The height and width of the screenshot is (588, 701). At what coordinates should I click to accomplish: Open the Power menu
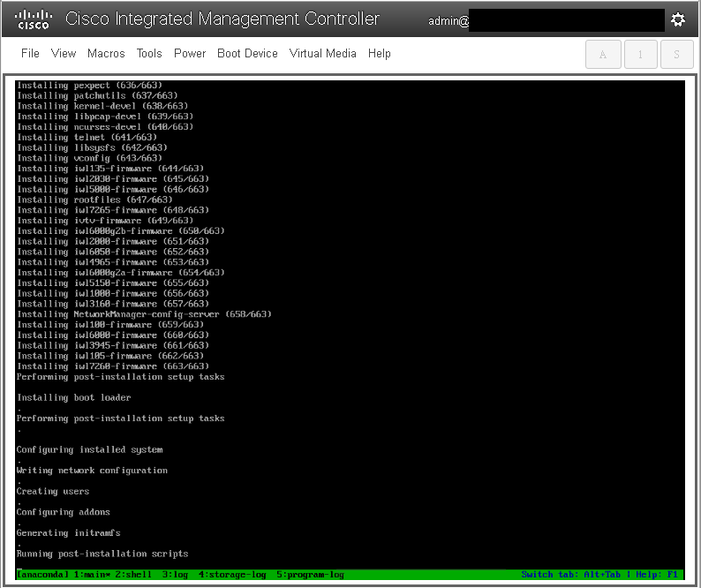(190, 53)
